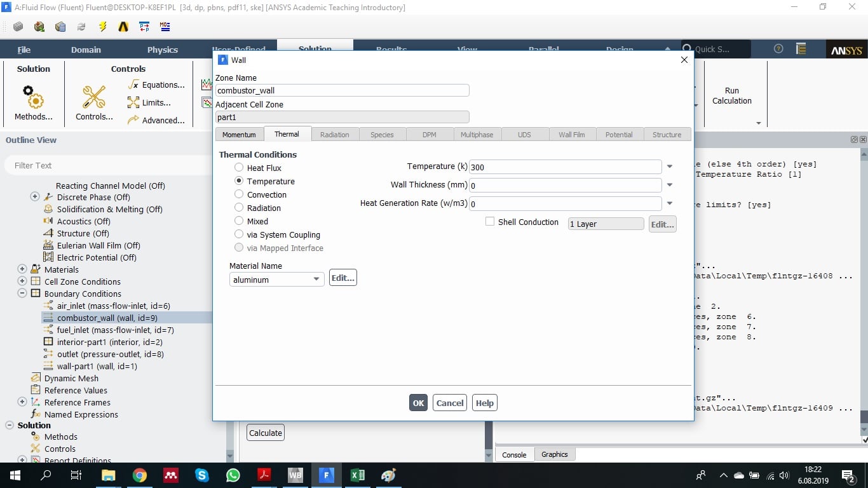Open Skype from the taskbar
The width and height of the screenshot is (868, 488).
(202, 475)
